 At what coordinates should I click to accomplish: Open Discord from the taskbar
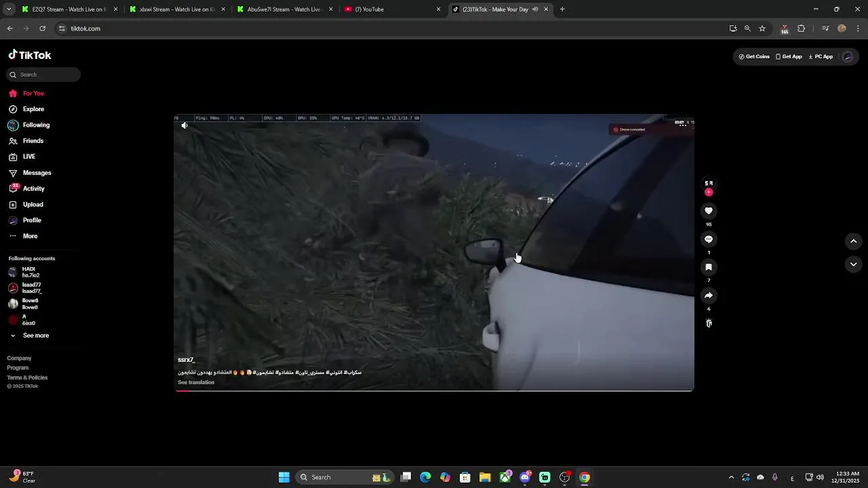(x=525, y=477)
